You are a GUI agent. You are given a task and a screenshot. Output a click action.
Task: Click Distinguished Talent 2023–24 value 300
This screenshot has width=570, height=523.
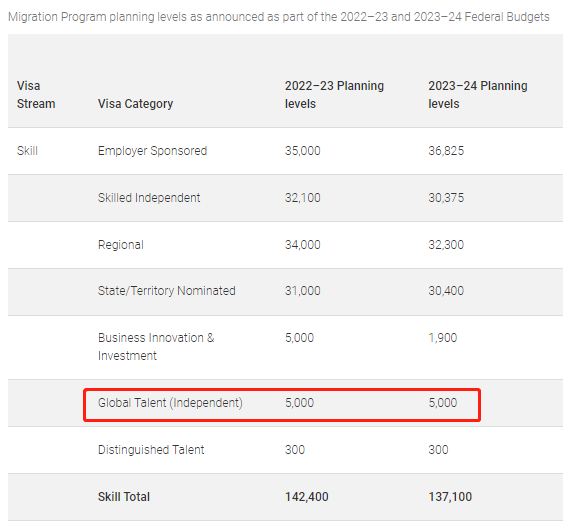438,450
